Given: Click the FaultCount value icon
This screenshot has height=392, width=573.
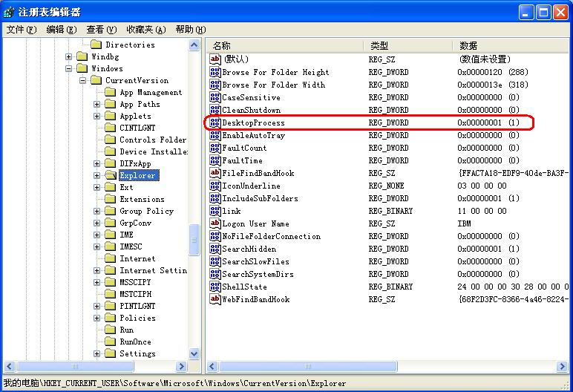Looking at the screenshot, I should tap(215, 148).
